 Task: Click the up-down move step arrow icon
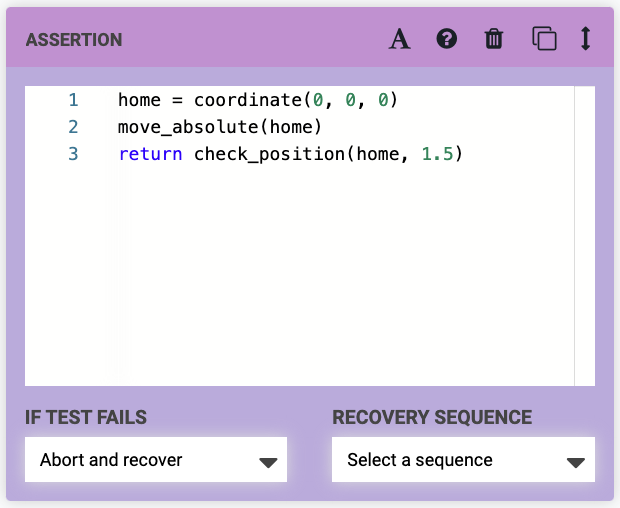586,39
